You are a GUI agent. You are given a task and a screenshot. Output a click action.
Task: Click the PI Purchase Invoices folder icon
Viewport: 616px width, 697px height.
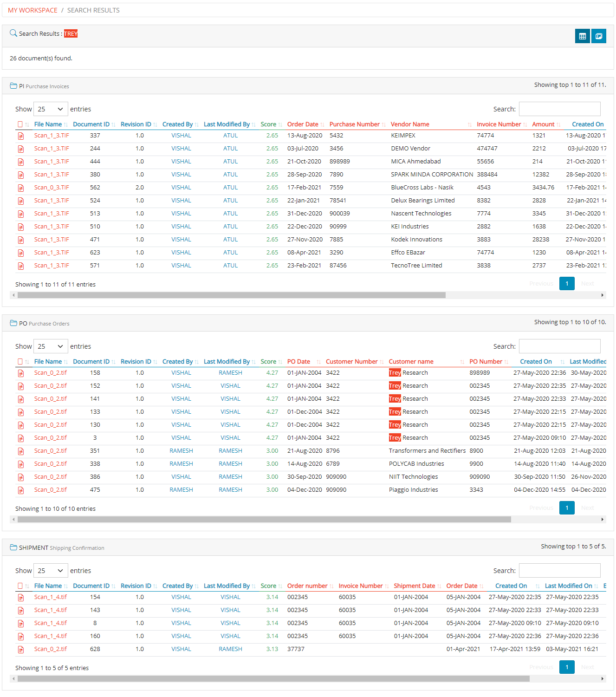click(x=13, y=86)
